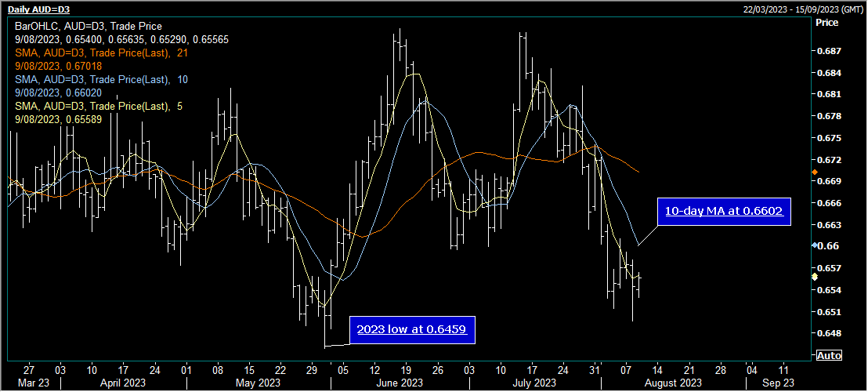Select the 'BarOHLC, AUD=D3, Trade Price' legend entry
This screenshot has height=392, width=868.
click(89, 26)
